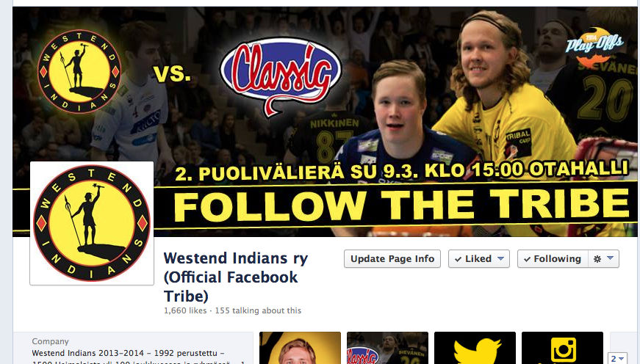Open the Classic match photo thumbnail
The height and width of the screenshot is (364, 640).
coord(387,348)
